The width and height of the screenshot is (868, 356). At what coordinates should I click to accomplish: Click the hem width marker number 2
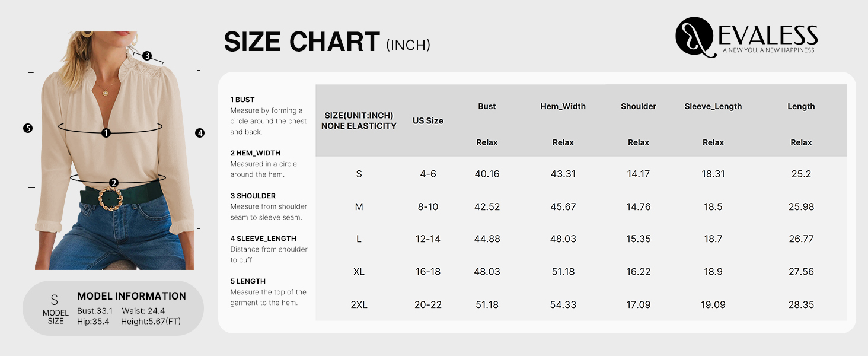click(114, 183)
